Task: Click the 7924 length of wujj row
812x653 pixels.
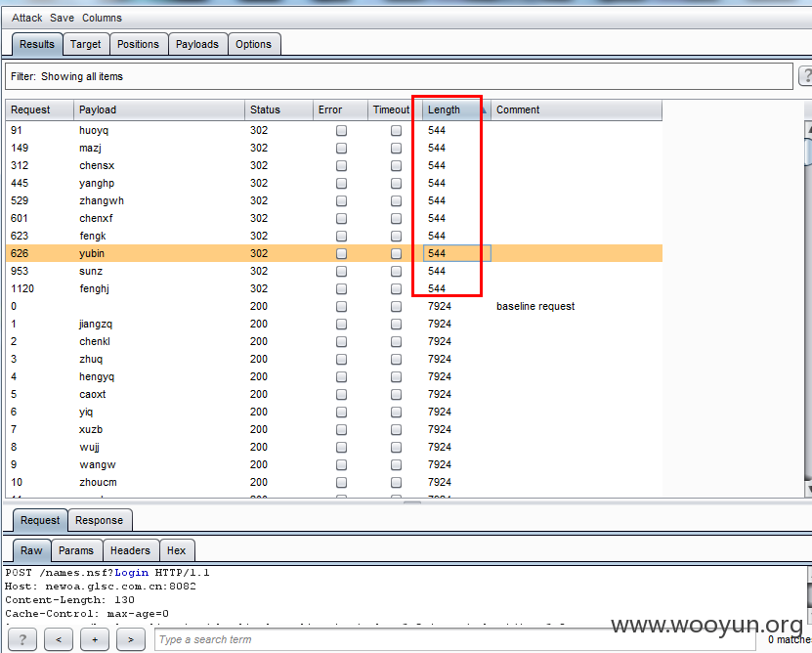Action: pyautogui.click(x=440, y=447)
